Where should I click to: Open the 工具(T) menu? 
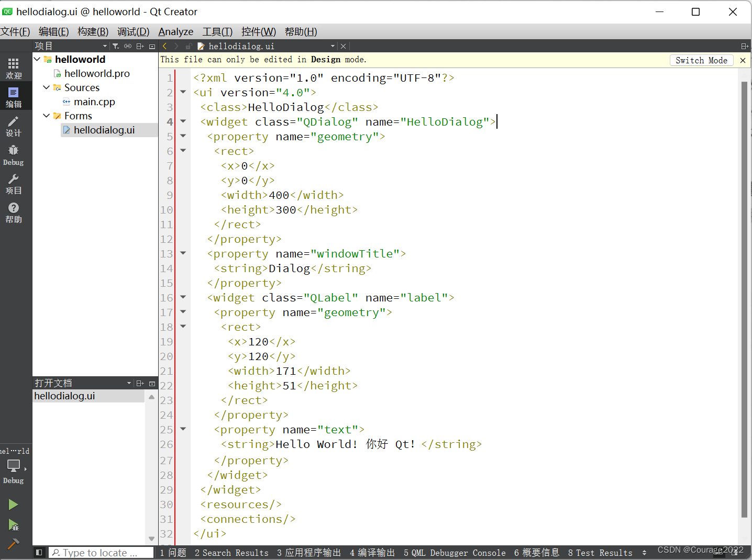pos(217,32)
